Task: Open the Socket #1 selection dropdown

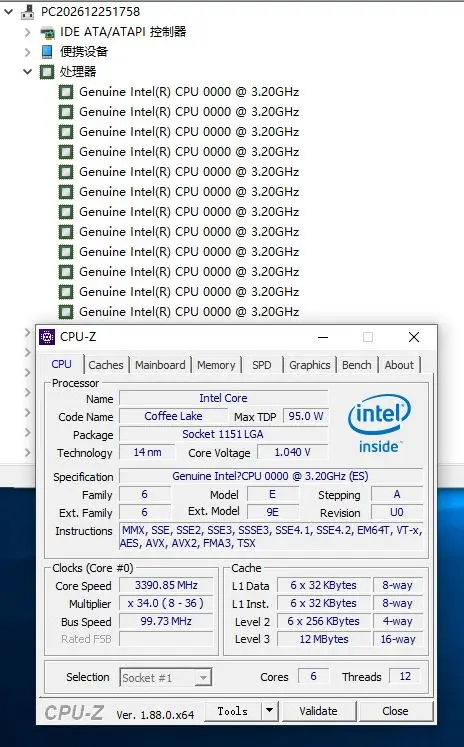Action: pyautogui.click(x=203, y=677)
